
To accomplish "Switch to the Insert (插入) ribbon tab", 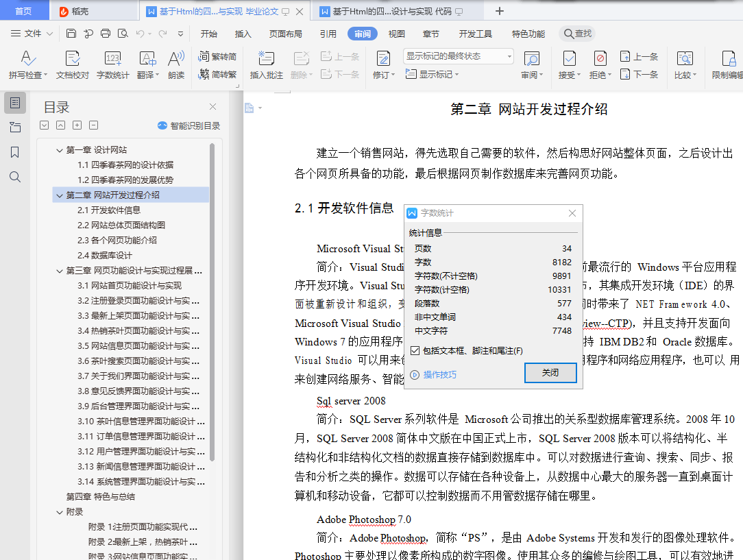I will pyautogui.click(x=243, y=34).
